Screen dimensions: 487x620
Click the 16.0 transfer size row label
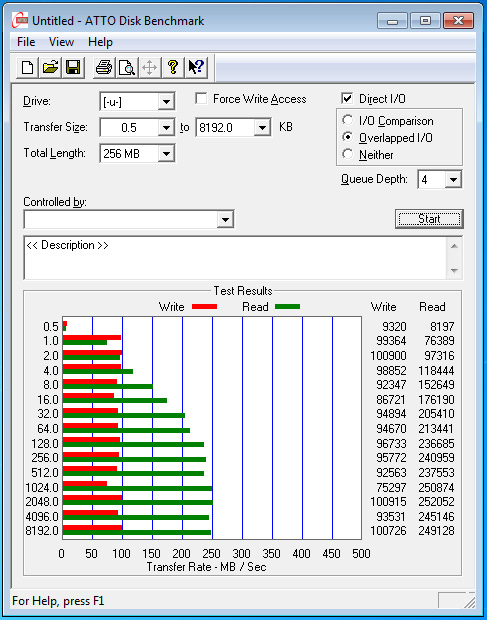(x=48, y=400)
